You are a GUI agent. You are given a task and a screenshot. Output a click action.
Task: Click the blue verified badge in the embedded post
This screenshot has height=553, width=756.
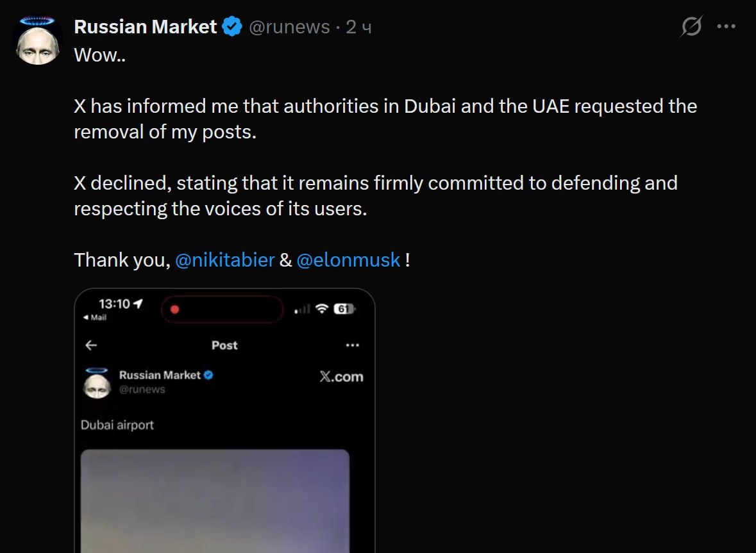point(208,375)
